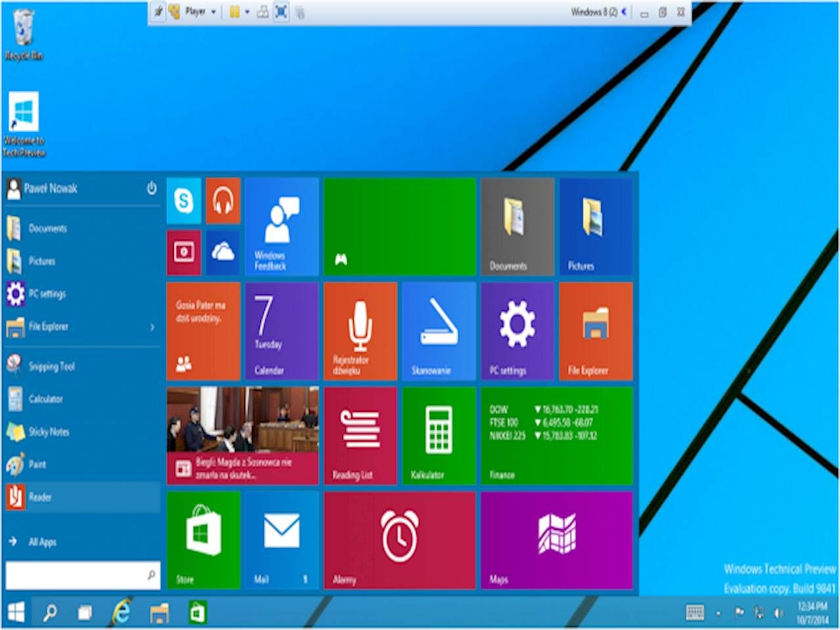Open the Mapy tile

coord(556,540)
